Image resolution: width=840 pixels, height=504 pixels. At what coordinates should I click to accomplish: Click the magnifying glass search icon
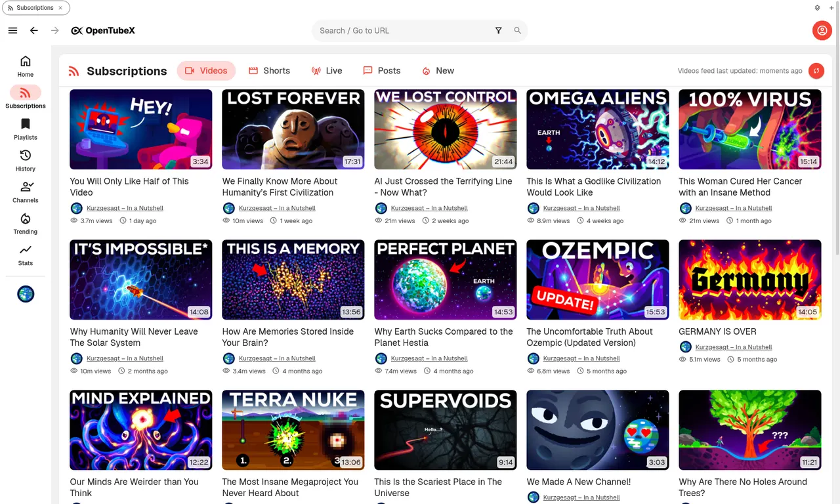point(518,31)
